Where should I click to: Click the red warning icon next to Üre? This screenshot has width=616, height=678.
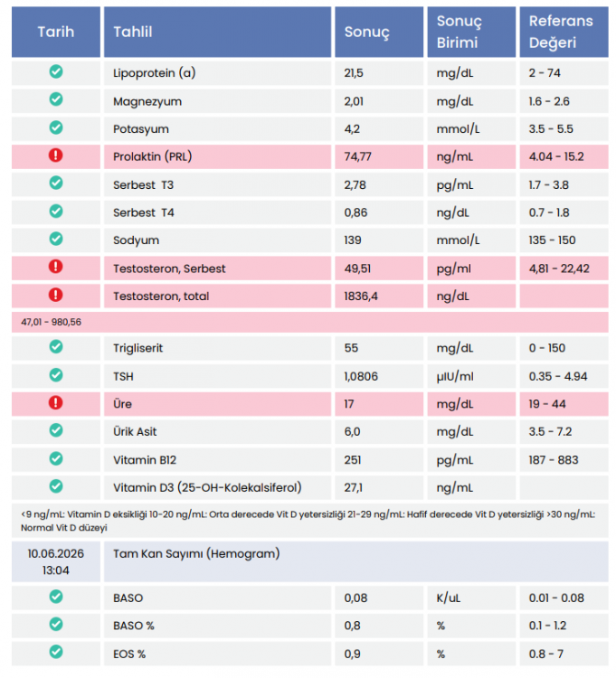tap(55, 402)
